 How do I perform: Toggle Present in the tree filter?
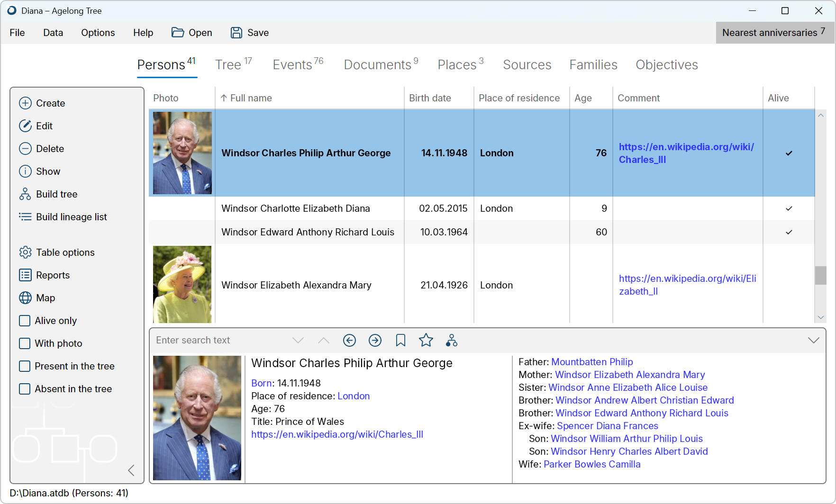pos(25,366)
